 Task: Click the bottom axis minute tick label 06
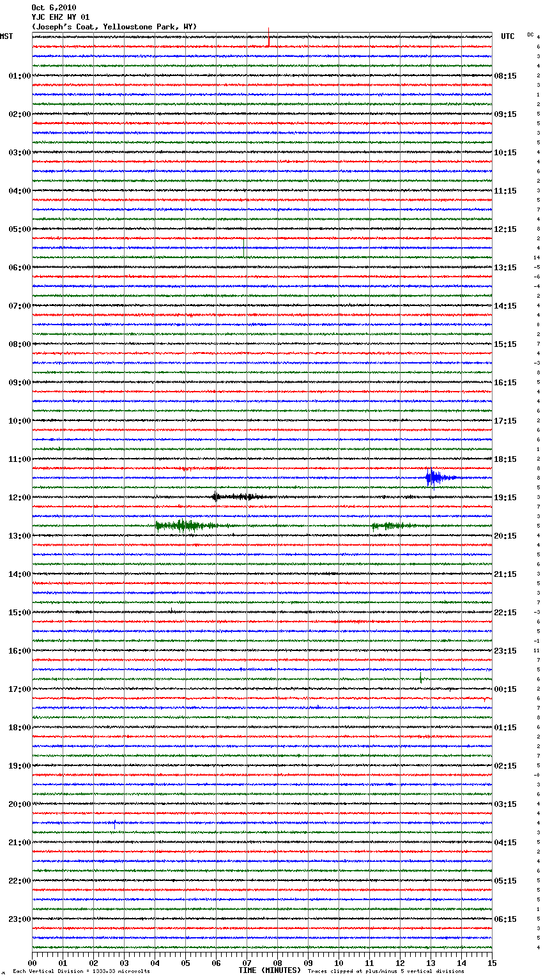[x=216, y=963]
